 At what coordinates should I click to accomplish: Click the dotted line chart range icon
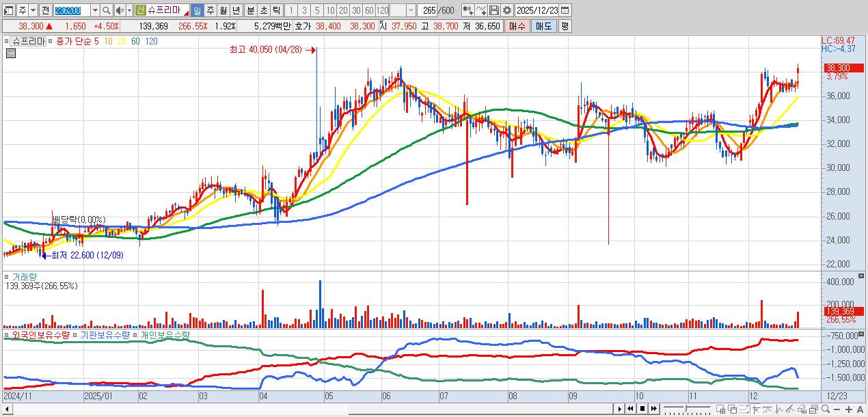[744, 409]
